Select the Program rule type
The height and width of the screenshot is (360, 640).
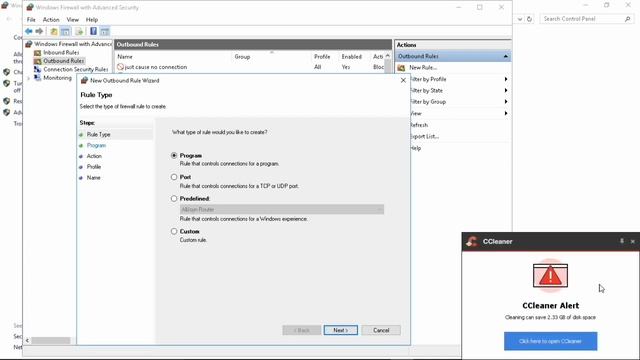(174, 156)
